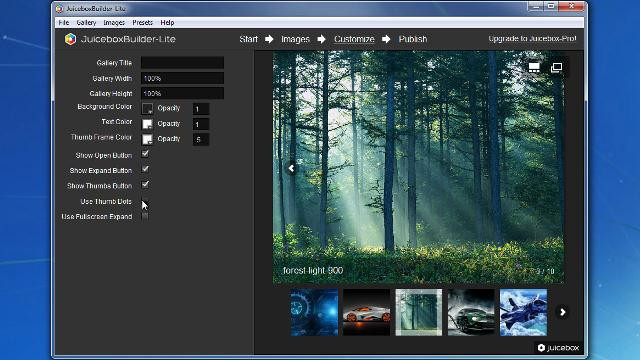Select the orange sports car thumbnail

367,312
